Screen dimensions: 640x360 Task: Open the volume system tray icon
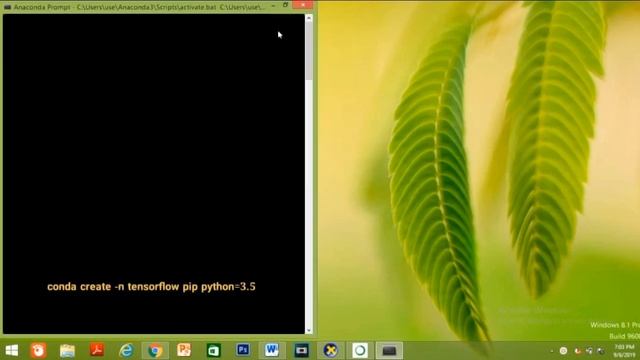pyautogui.click(x=600, y=351)
